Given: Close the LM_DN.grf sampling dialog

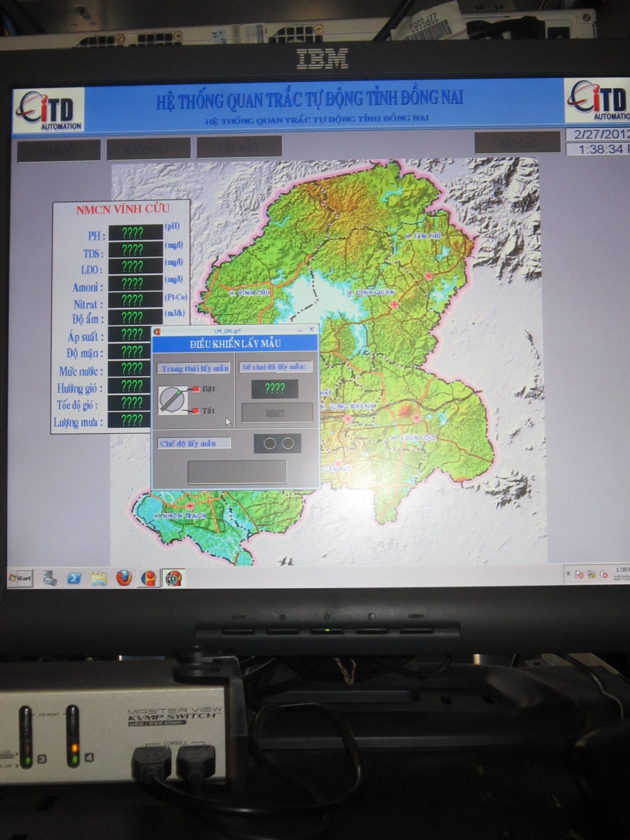Looking at the screenshot, I should pos(311,329).
